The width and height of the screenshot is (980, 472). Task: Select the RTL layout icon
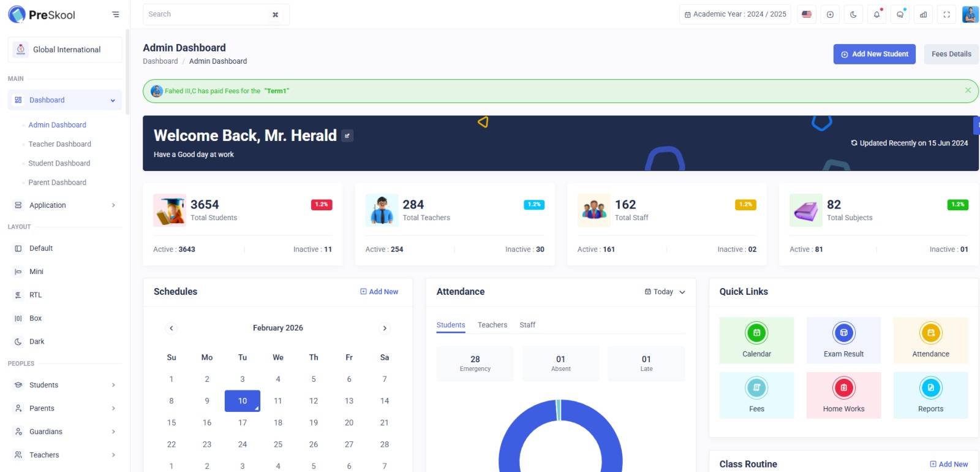18,295
